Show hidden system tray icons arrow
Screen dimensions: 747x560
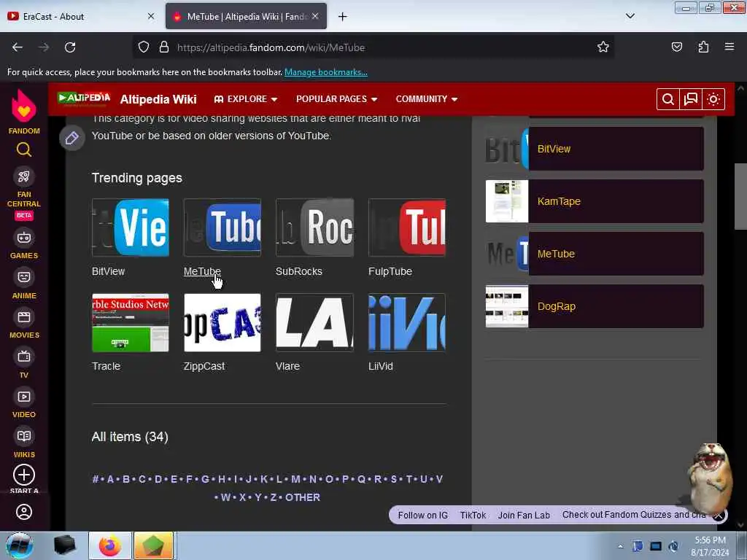coord(620,546)
